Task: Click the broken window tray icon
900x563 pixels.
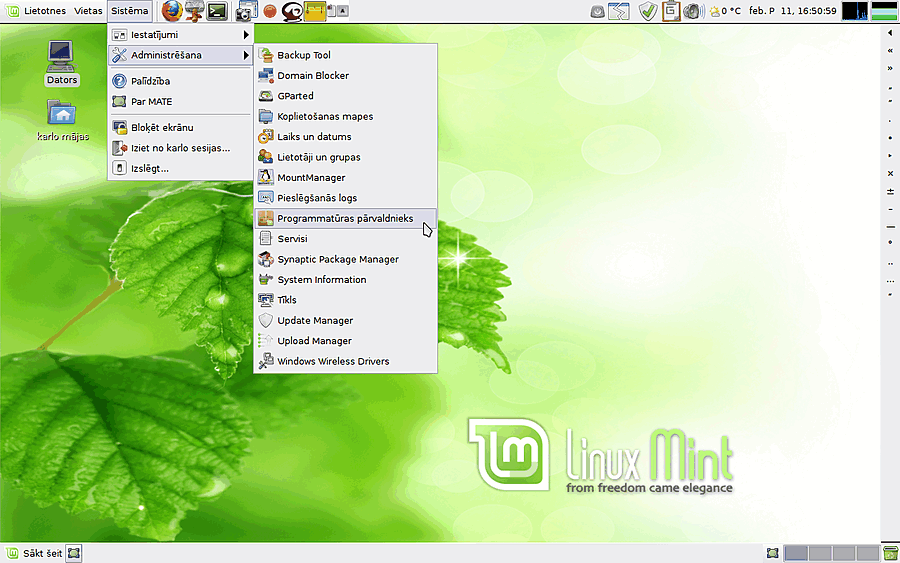Action: coord(619,11)
